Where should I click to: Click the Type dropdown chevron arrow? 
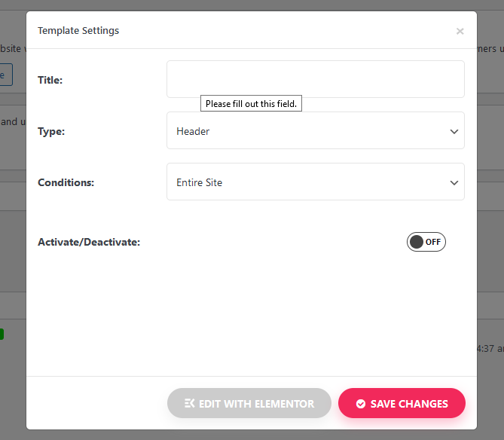[454, 131]
